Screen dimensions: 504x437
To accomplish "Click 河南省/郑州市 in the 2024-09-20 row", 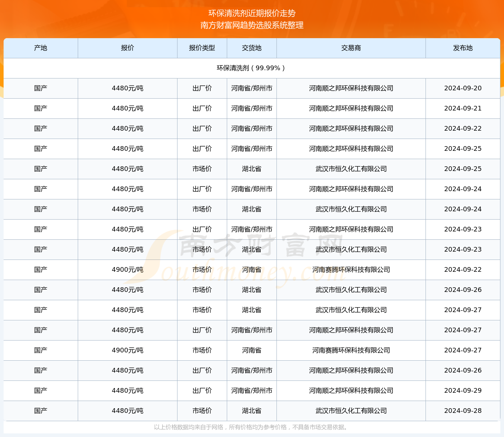I will (x=252, y=88).
